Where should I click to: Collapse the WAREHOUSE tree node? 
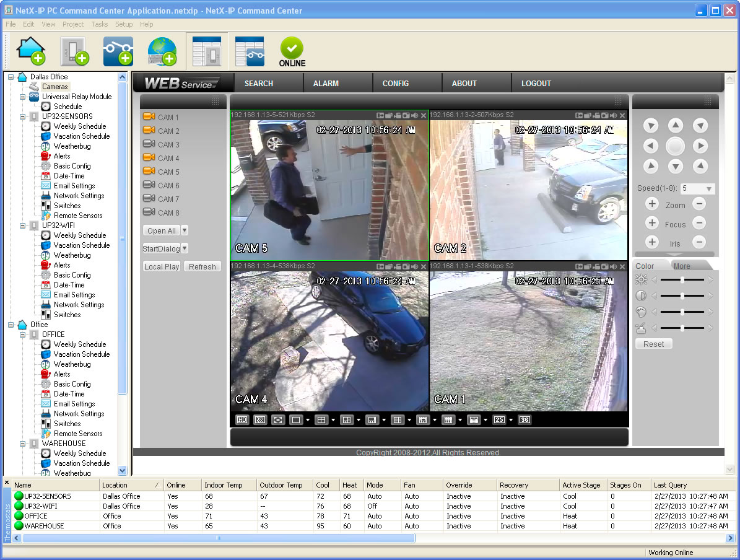pyautogui.click(x=22, y=444)
